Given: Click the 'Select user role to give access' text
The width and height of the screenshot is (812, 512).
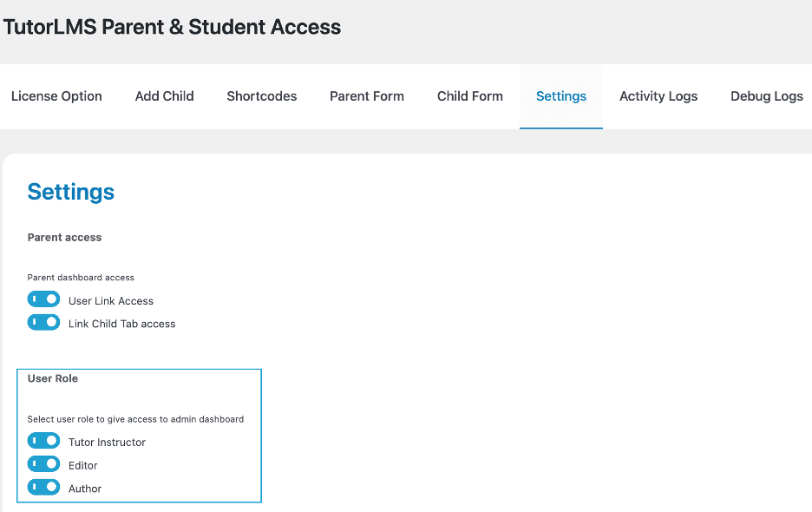Looking at the screenshot, I should click(135, 419).
